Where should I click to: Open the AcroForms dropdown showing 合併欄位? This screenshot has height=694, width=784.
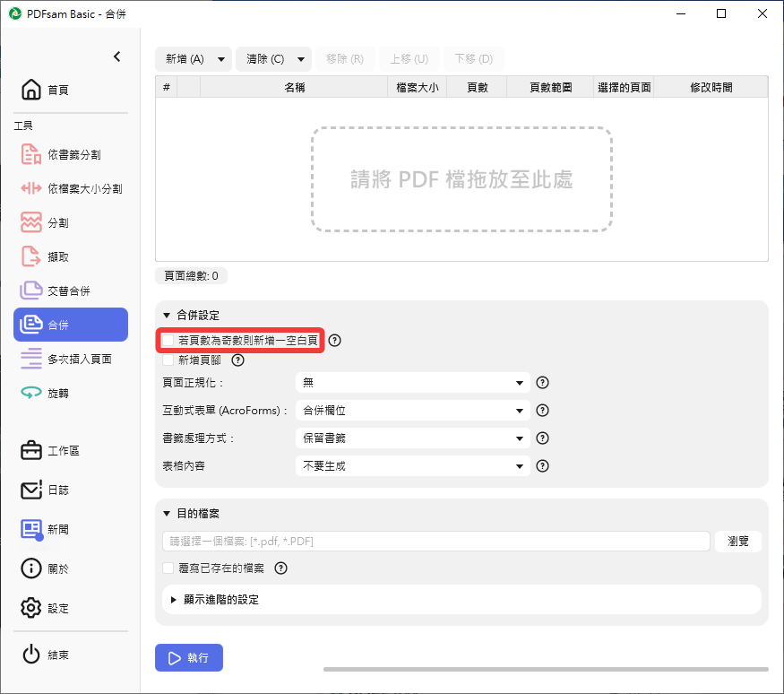coord(412,411)
